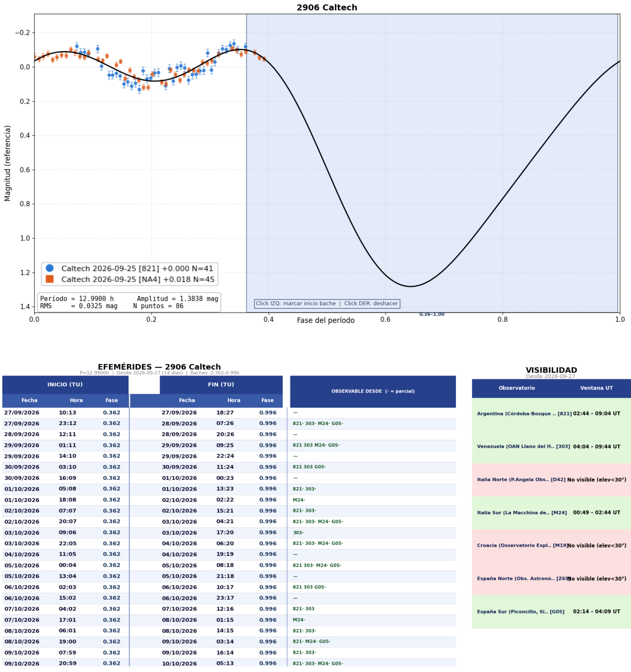The width and height of the screenshot is (631, 672).
Task: Select the España Norte observatory row
Action: (551, 579)
